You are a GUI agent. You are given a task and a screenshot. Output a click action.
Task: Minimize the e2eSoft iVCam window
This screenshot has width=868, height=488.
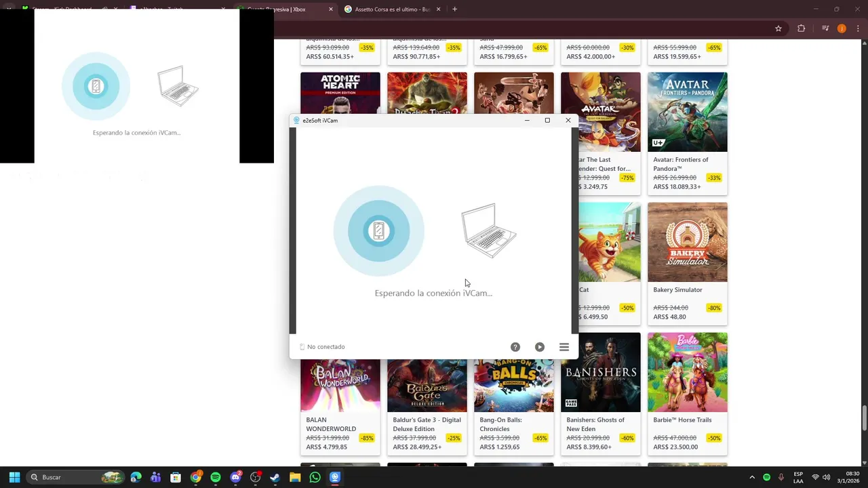tap(527, 121)
